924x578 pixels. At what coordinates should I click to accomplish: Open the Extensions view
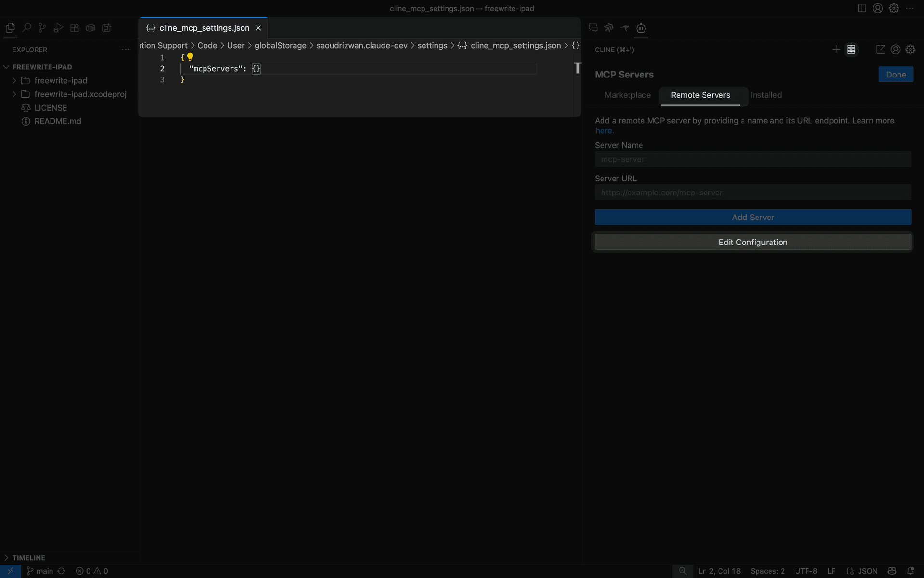click(74, 27)
